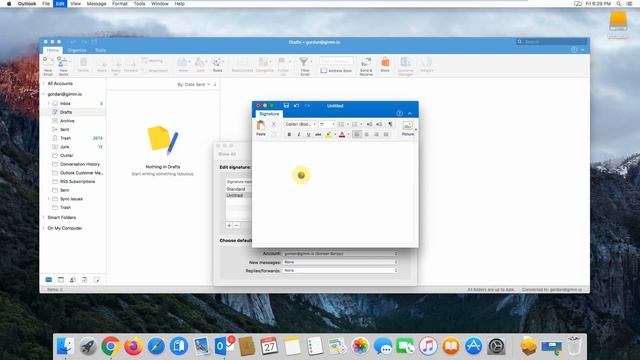Select center text alignment

(367, 134)
